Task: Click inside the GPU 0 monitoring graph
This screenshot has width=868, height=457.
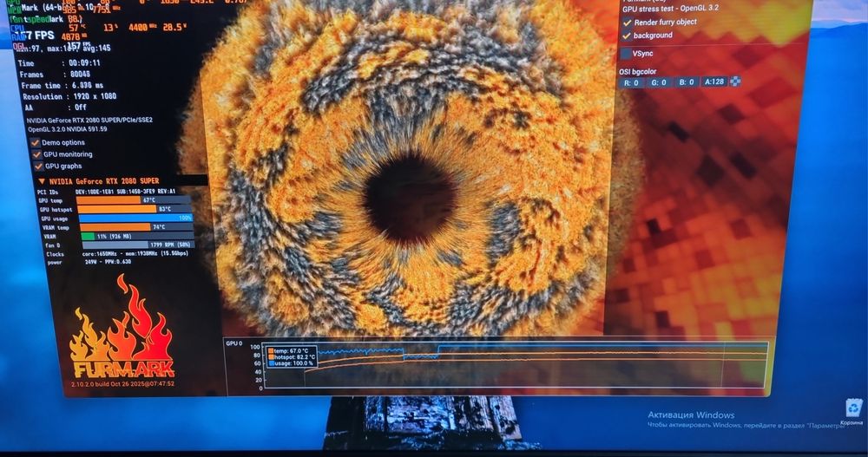Action: click(x=515, y=365)
